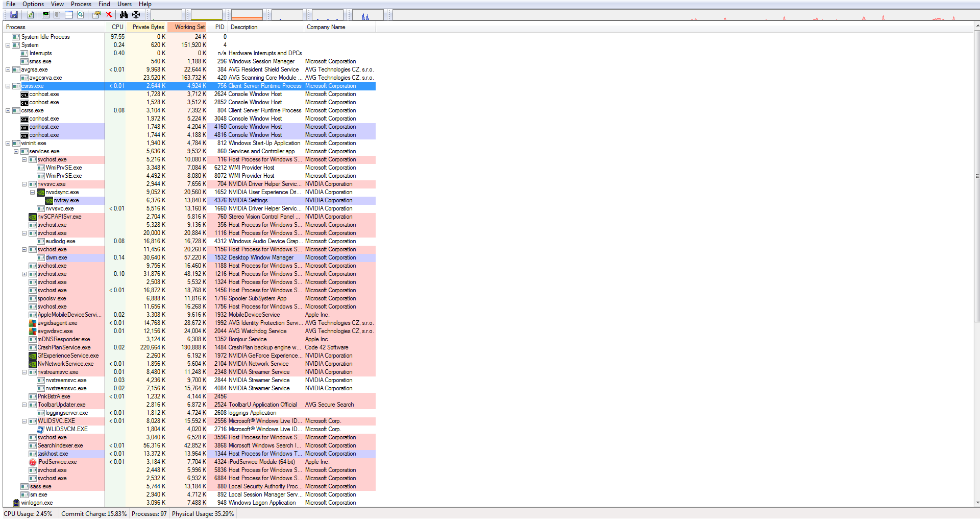Image resolution: width=980 pixels, height=519 pixels.
Task: Click the mini graph with blue spikes
Action: (x=367, y=15)
